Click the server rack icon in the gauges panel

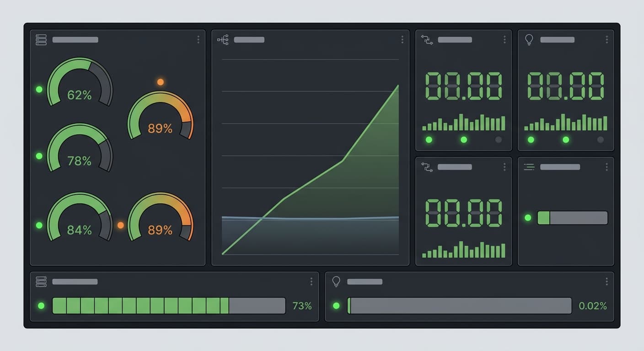[41, 40]
